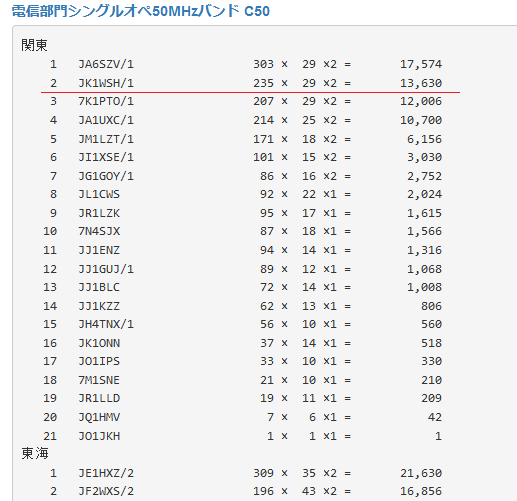Screen dimensions: 517x501
Task: Click rank number 10 in 7N4SJX row
Action: coord(50,231)
